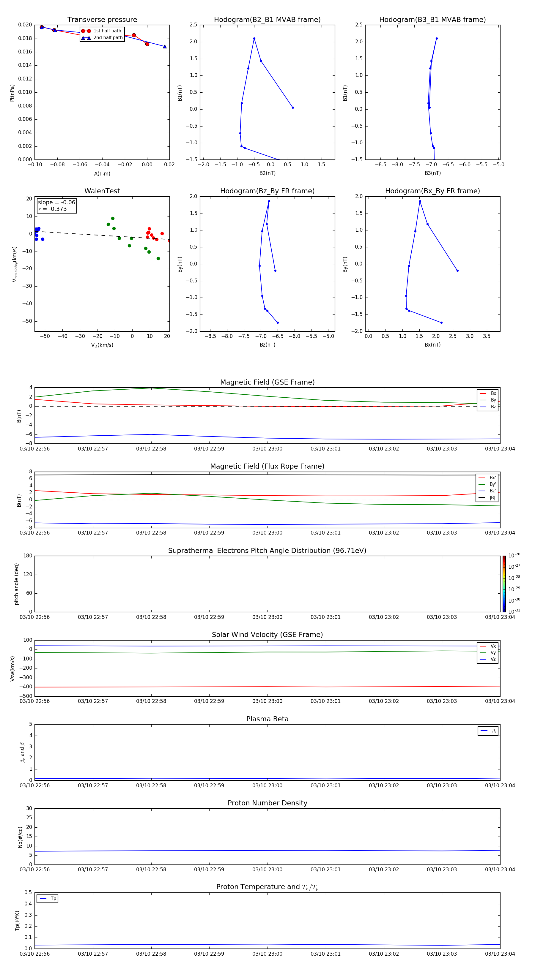Click the 'B3(nT)' x-axis label

pos(432,173)
